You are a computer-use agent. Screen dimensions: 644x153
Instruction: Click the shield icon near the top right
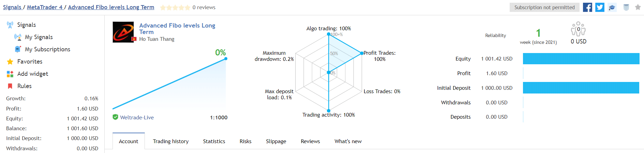pos(626,7)
